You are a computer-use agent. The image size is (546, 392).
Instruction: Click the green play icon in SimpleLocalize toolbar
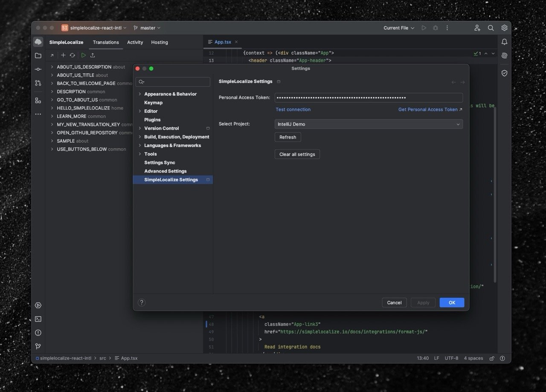[84, 55]
